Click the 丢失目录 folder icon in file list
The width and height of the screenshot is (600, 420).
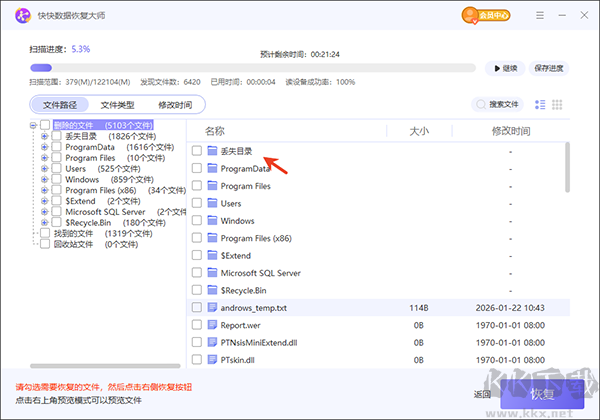point(212,151)
